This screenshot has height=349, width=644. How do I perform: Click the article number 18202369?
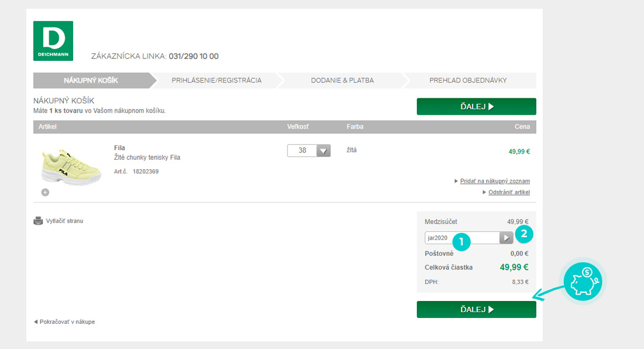(x=145, y=172)
